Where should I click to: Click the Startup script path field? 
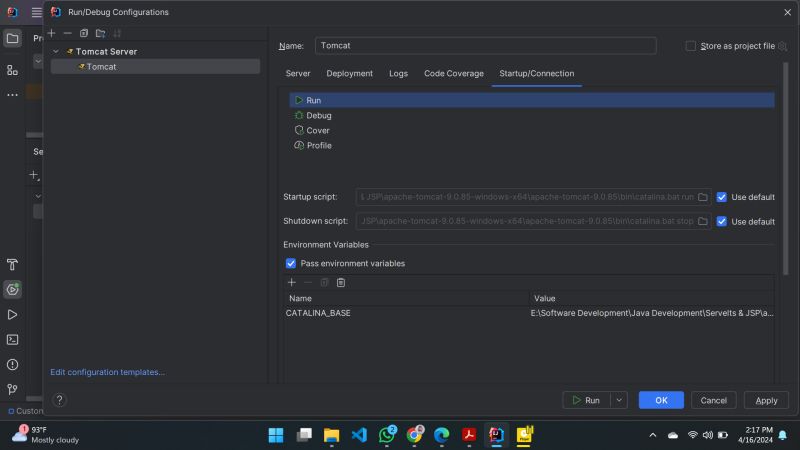(x=526, y=197)
